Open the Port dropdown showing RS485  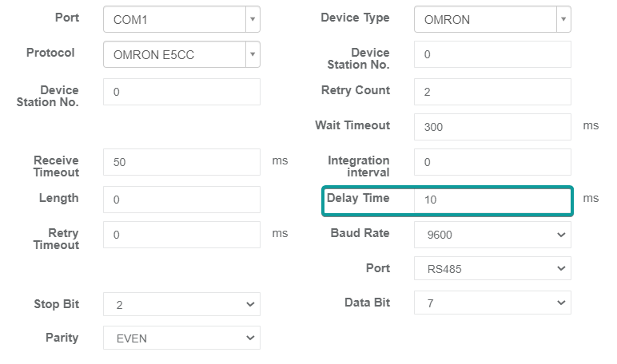click(492, 269)
